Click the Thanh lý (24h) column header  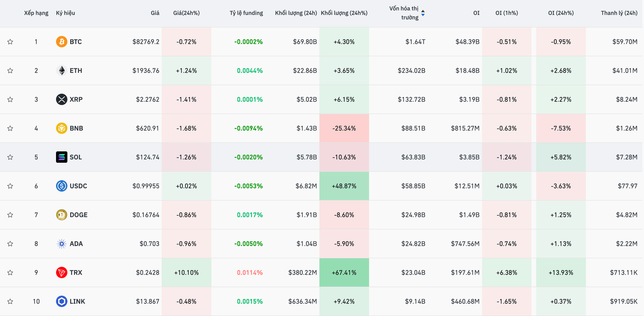(x=619, y=13)
